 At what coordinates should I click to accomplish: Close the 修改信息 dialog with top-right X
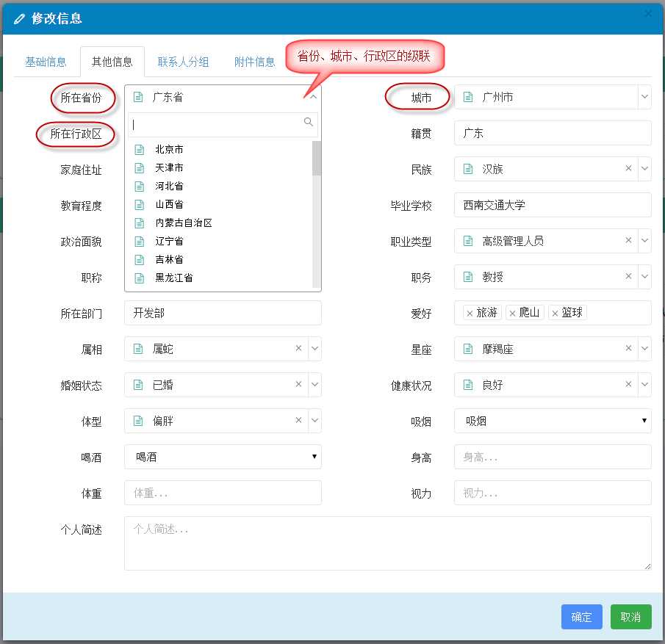tap(648, 13)
